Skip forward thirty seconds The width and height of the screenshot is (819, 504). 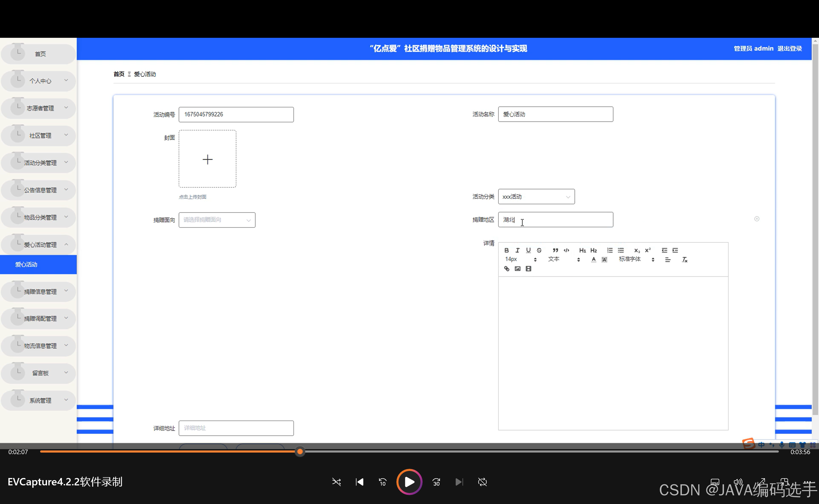pos(436,482)
